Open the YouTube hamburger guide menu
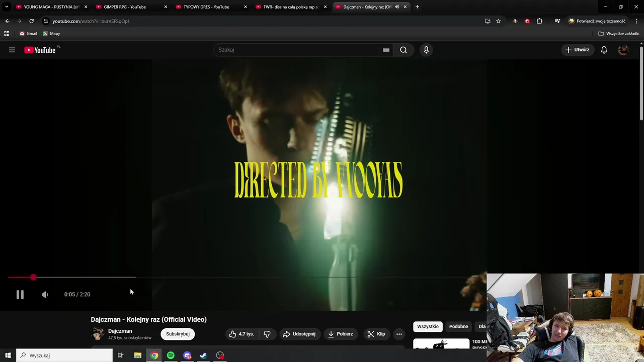 click(x=12, y=50)
